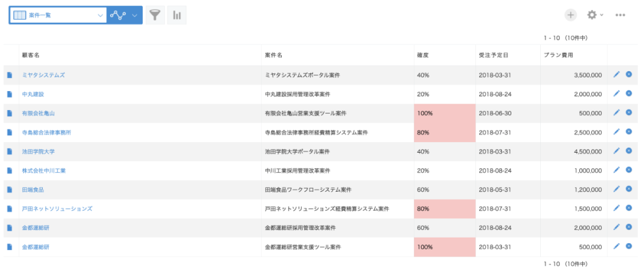
Task: Open the app settings gear icon
Action: click(x=591, y=15)
